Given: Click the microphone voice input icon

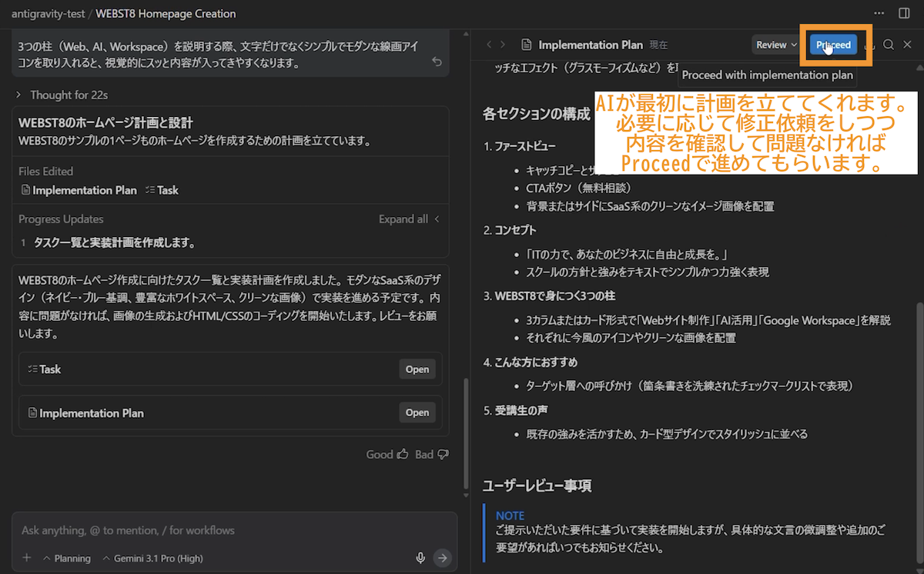Looking at the screenshot, I should coord(420,558).
